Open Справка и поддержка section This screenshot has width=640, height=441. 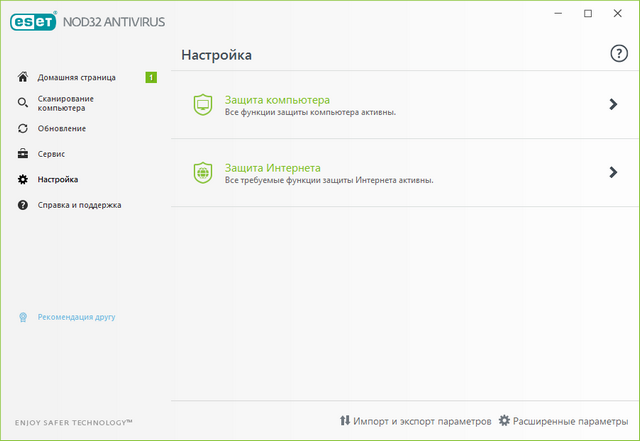pyautogui.click(x=79, y=205)
